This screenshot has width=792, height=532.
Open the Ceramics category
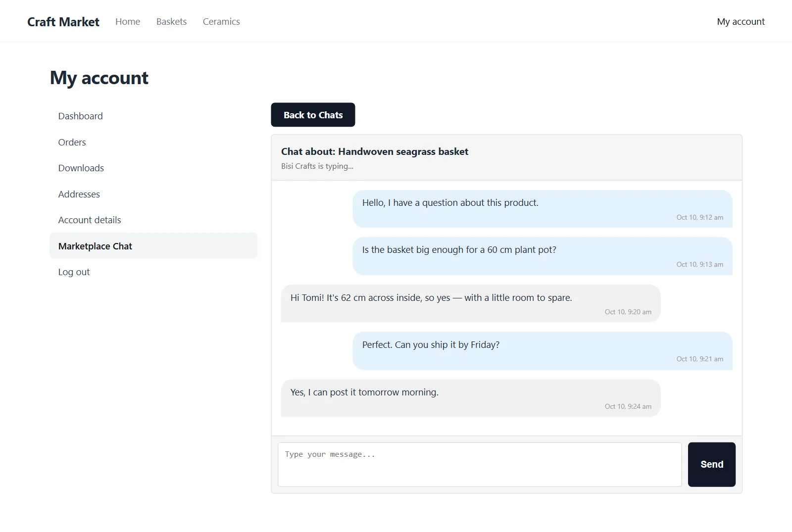point(221,22)
